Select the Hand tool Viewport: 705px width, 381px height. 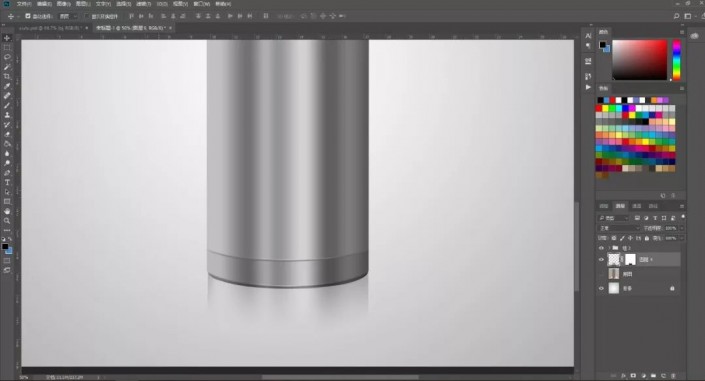7,211
